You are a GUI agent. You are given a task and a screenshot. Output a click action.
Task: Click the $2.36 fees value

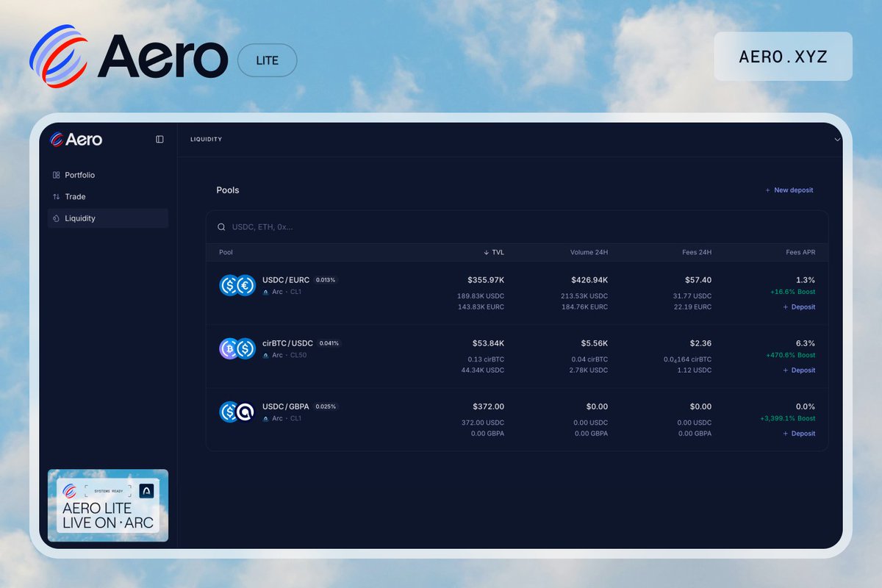tap(700, 343)
